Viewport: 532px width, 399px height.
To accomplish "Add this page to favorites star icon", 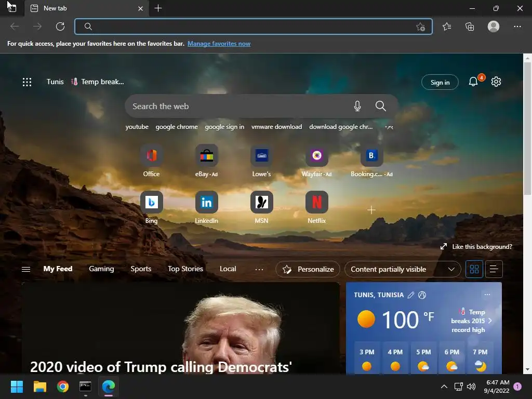I will pos(420,27).
